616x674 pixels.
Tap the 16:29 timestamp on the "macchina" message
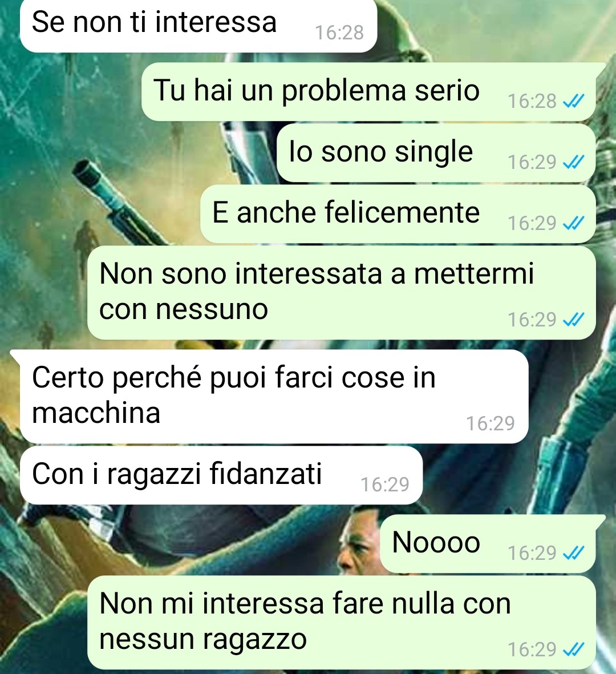point(491,423)
